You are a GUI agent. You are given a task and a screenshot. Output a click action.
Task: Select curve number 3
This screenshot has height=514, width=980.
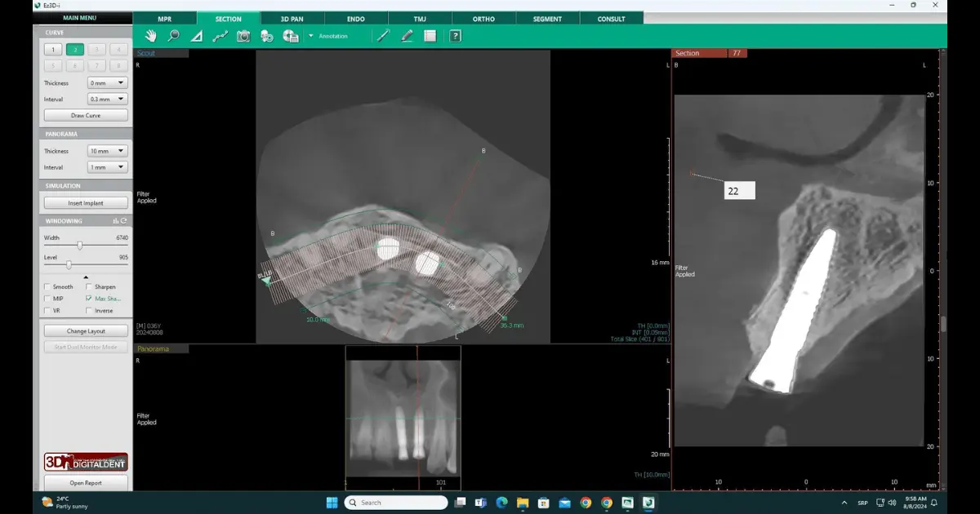pyautogui.click(x=97, y=50)
